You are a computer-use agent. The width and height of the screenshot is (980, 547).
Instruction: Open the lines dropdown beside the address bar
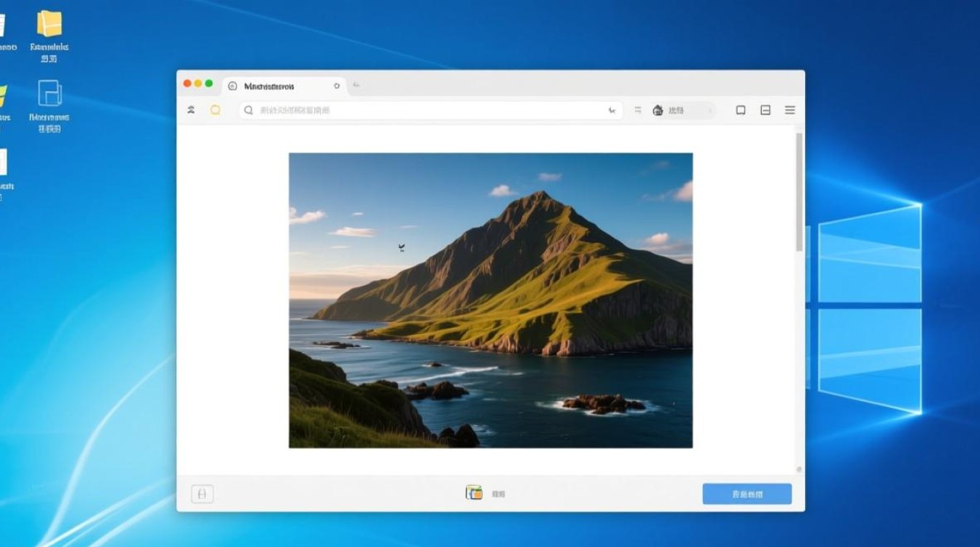[x=637, y=110]
